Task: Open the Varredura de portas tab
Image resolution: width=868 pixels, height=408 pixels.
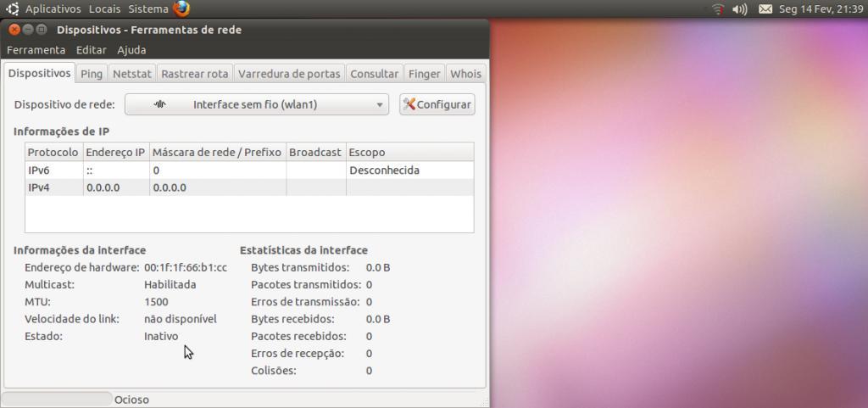Action: point(290,74)
